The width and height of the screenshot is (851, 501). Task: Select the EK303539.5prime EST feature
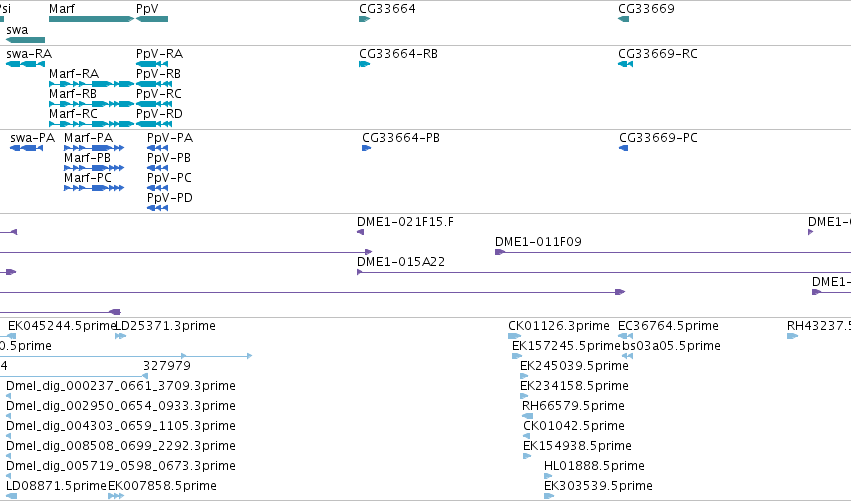(549, 497)
